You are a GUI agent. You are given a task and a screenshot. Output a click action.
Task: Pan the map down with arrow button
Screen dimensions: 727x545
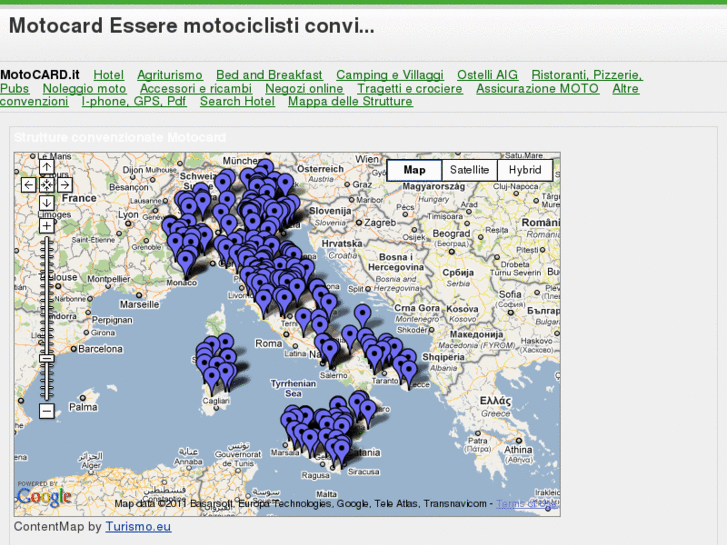(46, 203)
